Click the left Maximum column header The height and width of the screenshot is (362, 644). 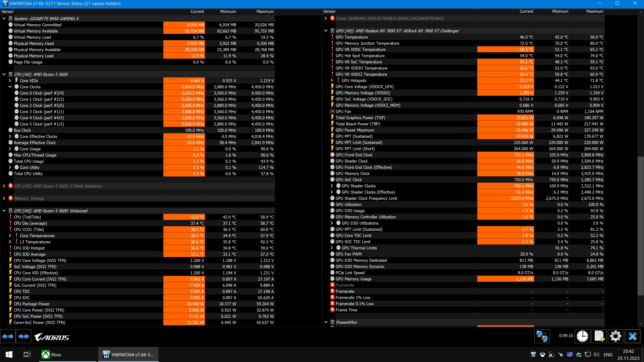[265, 12]
